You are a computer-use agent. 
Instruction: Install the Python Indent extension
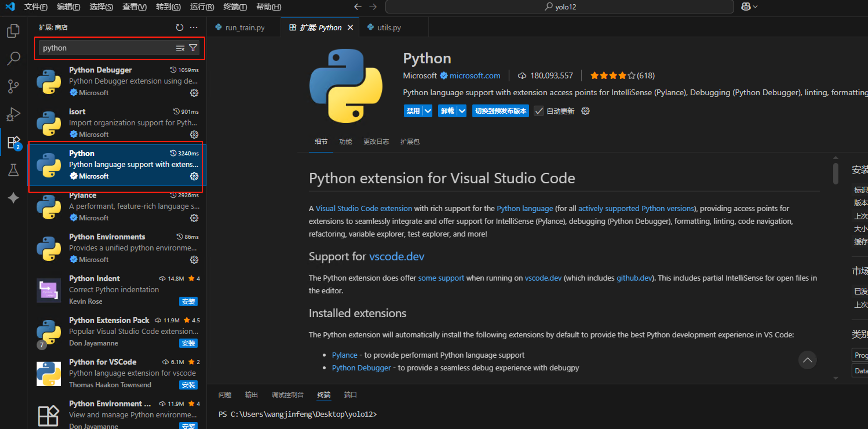[x=188, y=301]
